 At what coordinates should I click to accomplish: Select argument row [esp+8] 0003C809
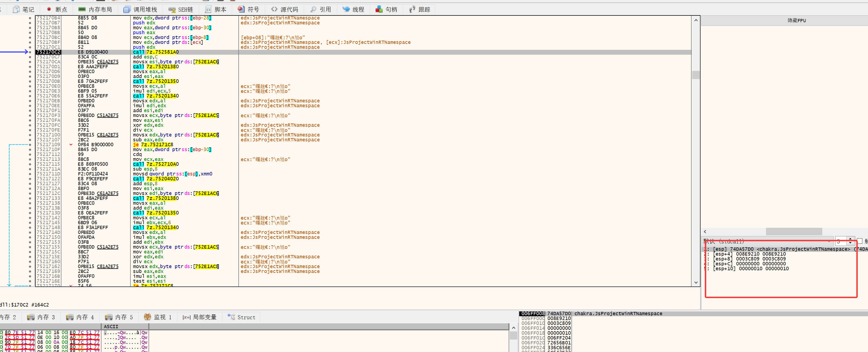tap(745, 259)
